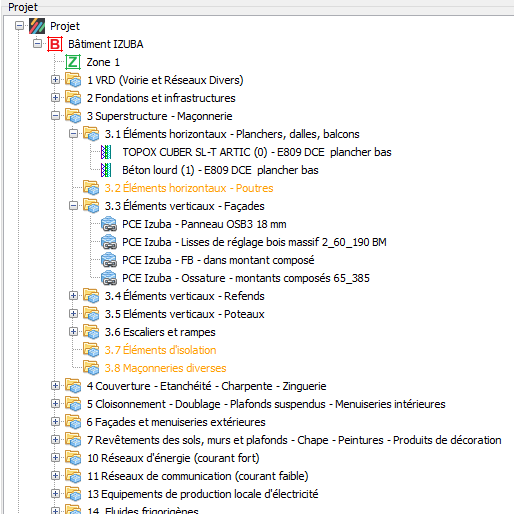Expand the 1 VRD (Voirie et Réseaux Divers) folder
Screen dimensions: 514x514
(55, 80)
